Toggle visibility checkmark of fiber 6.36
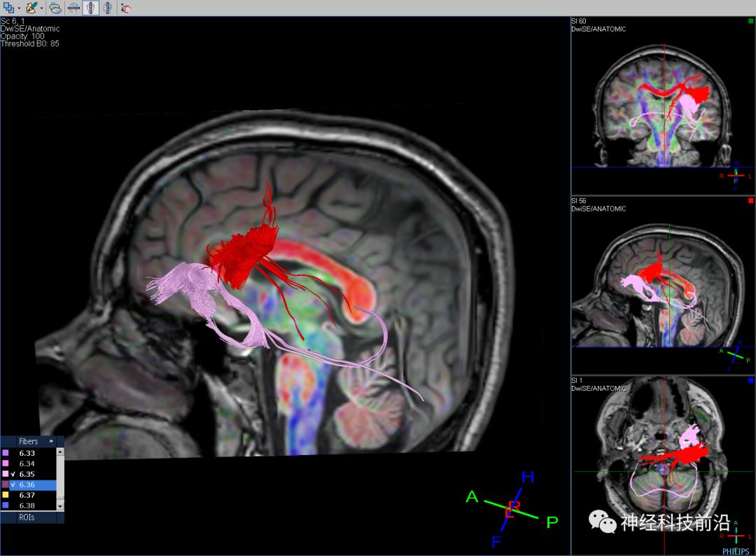756x556 pixels. tap(13, 485)
